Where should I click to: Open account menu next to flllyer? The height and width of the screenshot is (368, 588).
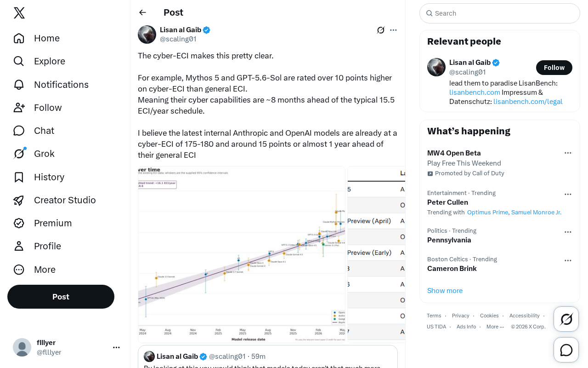(116, 347)
